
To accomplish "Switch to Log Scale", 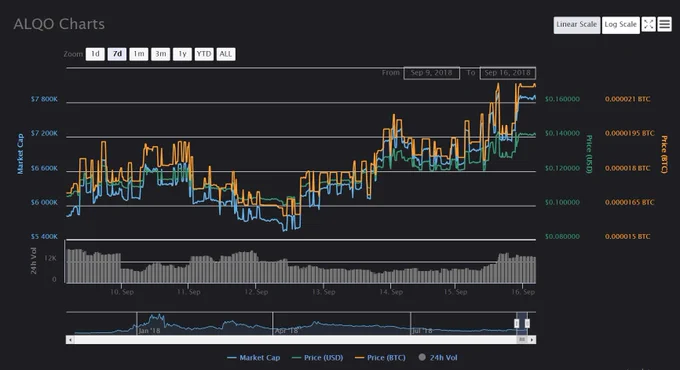I will pos(621,25).
